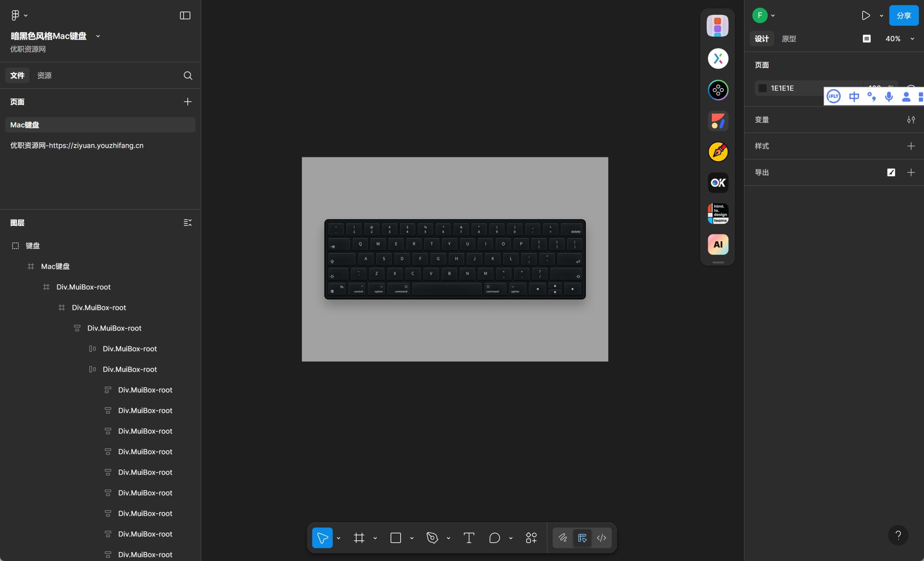Expand file name dropdown chevron
The image size is (924, 561).
98,36
